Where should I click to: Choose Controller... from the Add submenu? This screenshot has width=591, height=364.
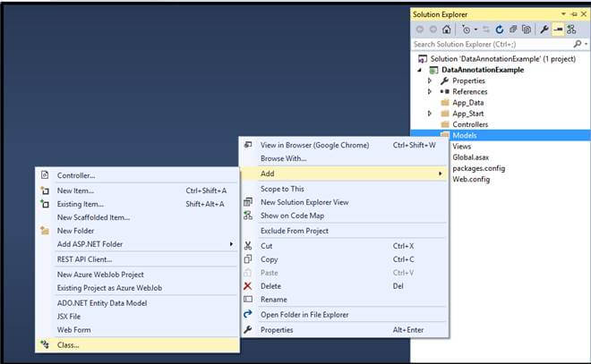tap(137, 175)
